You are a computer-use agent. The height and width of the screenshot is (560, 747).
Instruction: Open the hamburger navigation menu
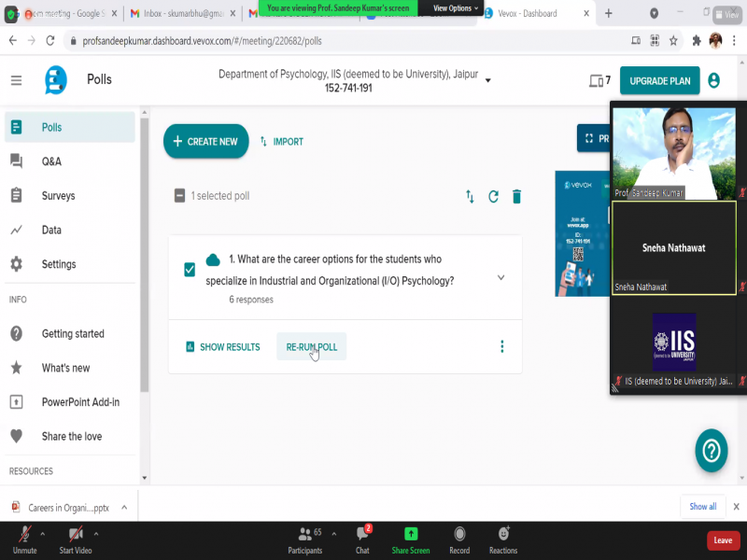pos(16,81)
